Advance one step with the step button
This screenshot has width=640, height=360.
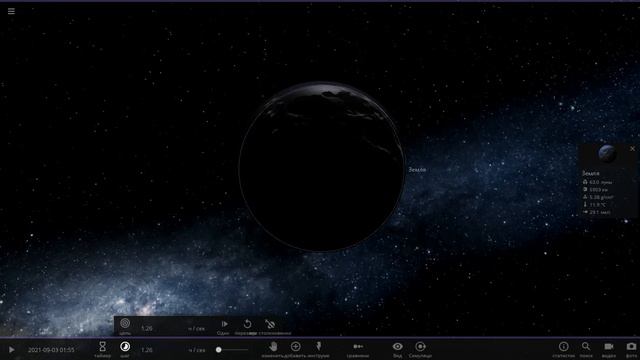pos(224,324)
